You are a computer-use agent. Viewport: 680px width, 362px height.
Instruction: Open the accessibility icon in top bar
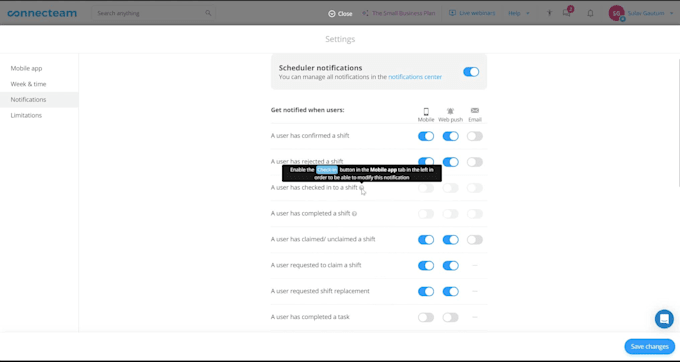click(x=549, y=13)
